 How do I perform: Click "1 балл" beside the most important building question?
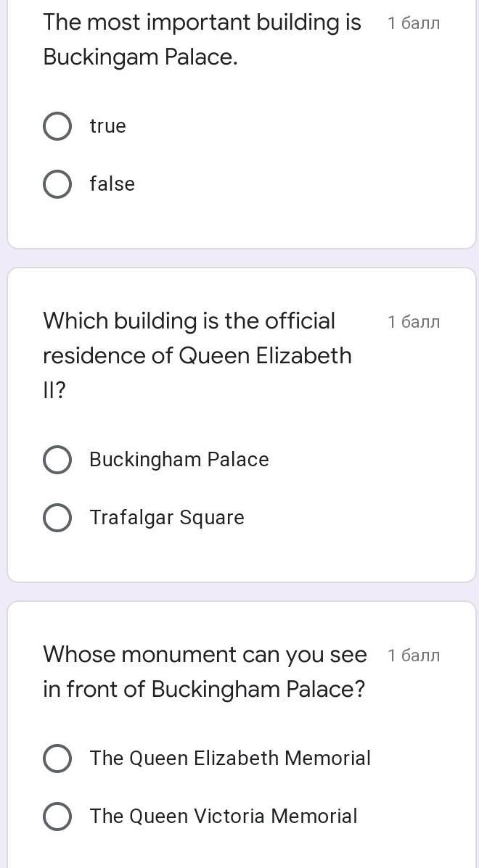(414, 23)
